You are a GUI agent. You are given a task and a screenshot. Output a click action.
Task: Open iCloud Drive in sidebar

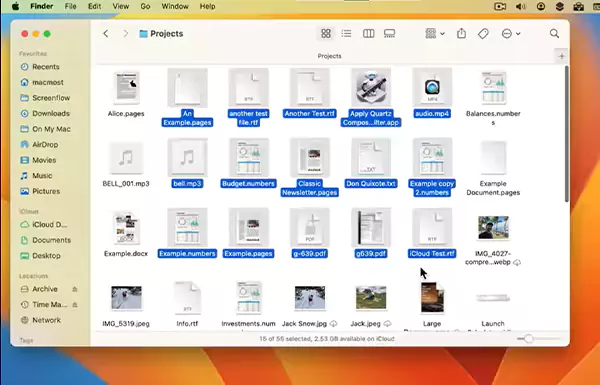tap(49, 225)
